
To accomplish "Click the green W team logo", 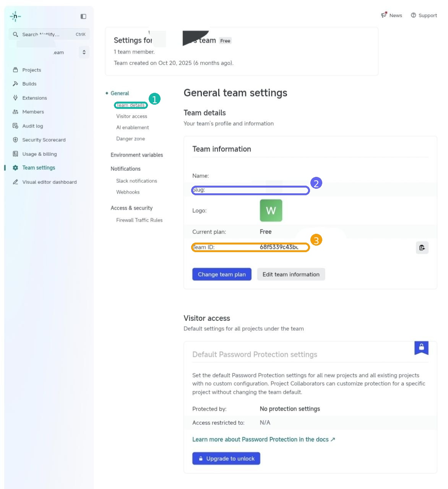I will click(x=271, y=210).
